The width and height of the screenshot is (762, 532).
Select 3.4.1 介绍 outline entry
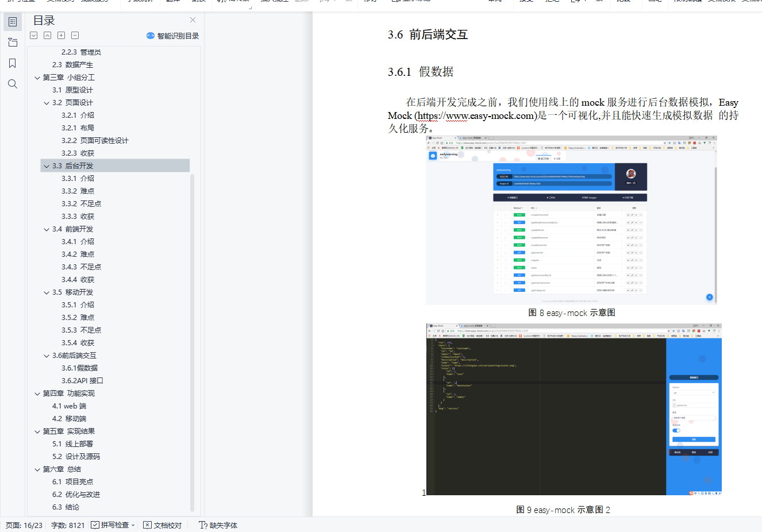(x=78, y=242)
